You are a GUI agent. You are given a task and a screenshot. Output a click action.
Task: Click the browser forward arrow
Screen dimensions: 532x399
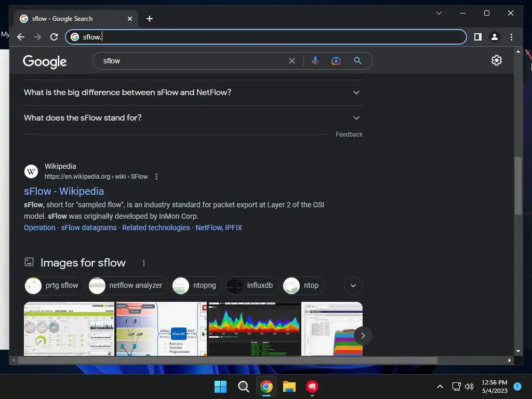pos(37,37)
